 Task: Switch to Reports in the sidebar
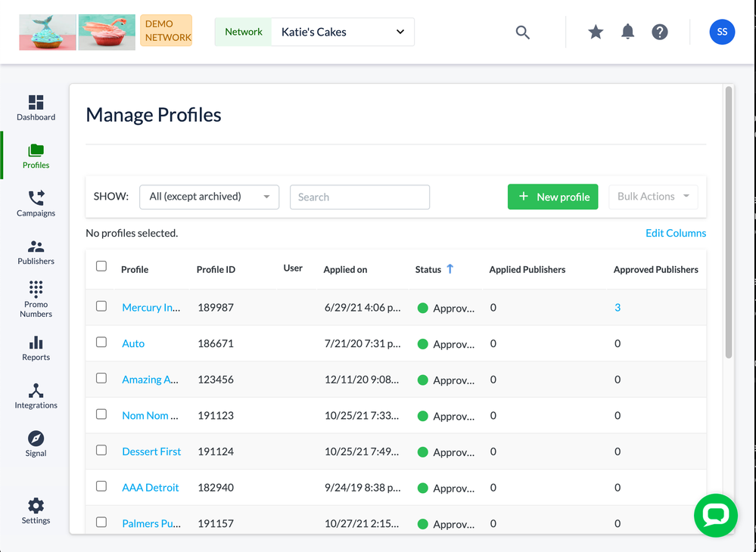coord(36,348)
